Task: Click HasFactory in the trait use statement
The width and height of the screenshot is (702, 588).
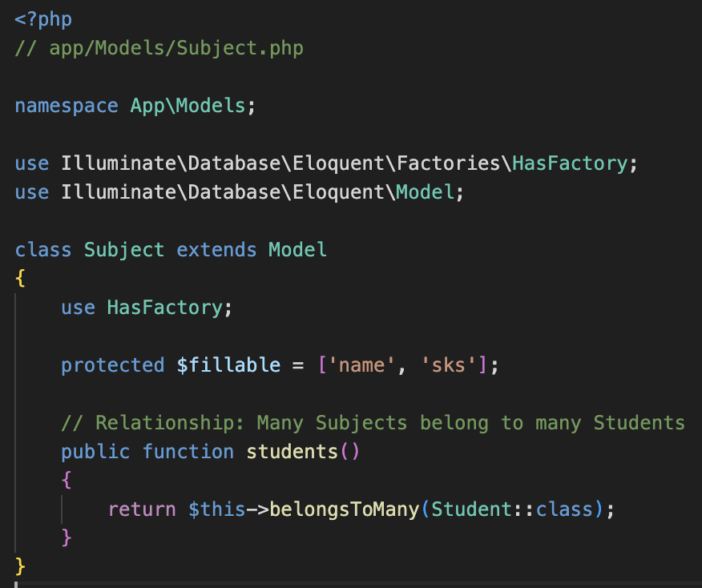Action: tap(165, 307)
